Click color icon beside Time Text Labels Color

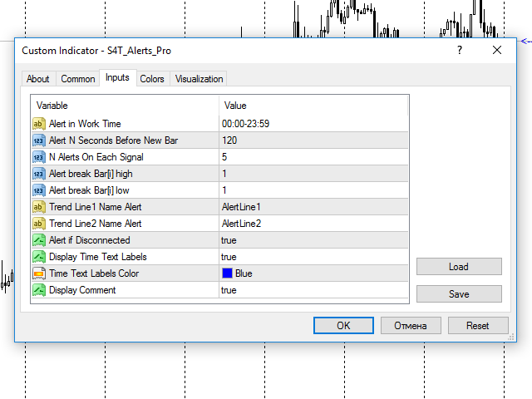(x=39, y=273)
